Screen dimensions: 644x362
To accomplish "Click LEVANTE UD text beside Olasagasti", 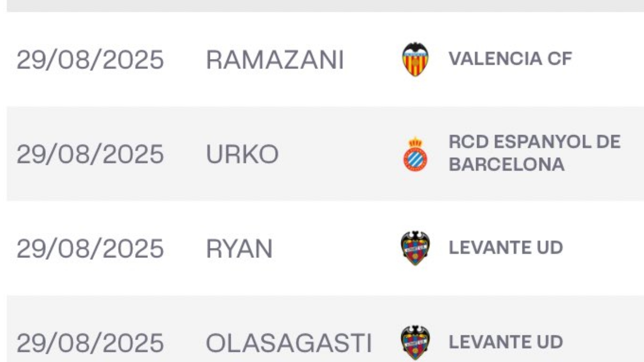I will 506,342.
